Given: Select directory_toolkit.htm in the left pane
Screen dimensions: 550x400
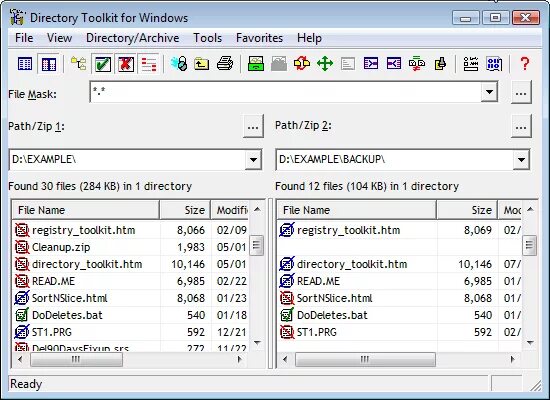Looking at the screenshot, I should pos(87,264).
